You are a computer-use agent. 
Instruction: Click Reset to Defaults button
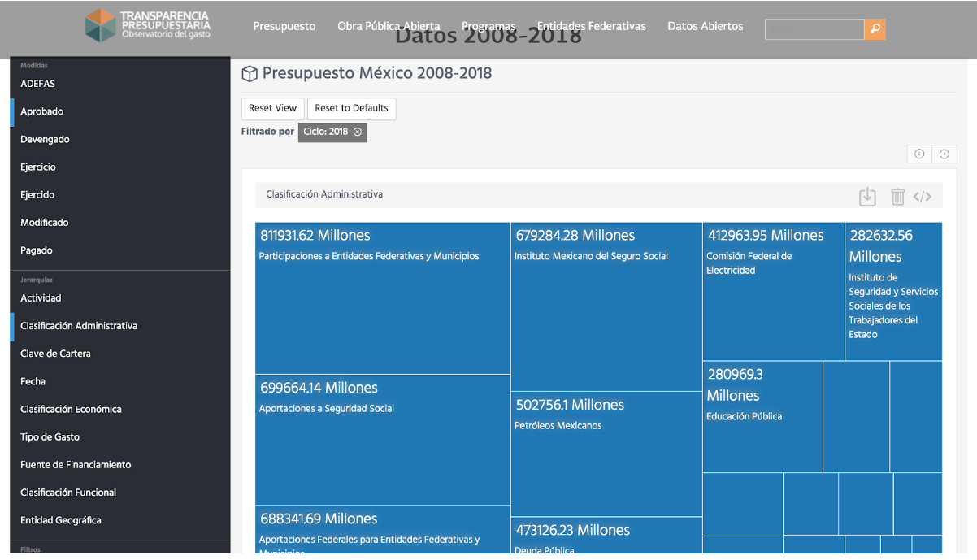coord(352,108)
